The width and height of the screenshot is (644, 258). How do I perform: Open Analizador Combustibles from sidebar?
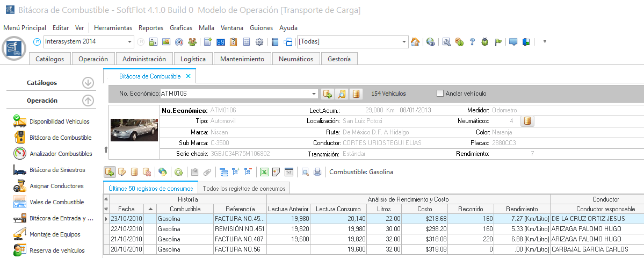click(60, 154)
